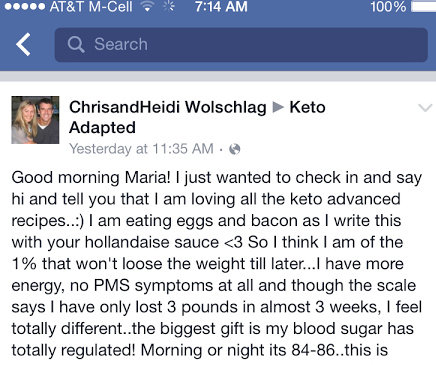This screenshot has height=365, width=436.
Task: Tap the magnifying glass search icon
Action: (76, 44)
